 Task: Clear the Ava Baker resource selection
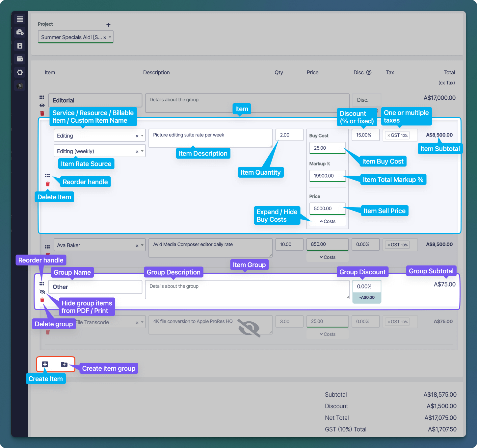(137, 245)
